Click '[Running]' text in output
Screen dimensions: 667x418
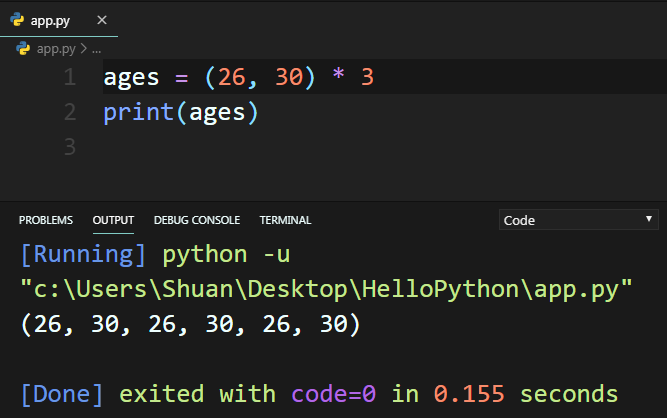pyautogui.click(x=83, y=255)
